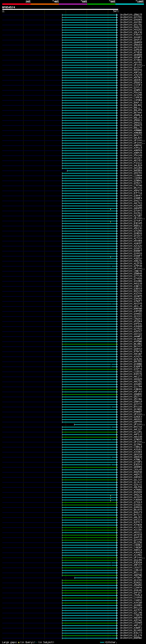
Task: Open hit UniRef100_Q3ANF4
Action: pos(131,198)
